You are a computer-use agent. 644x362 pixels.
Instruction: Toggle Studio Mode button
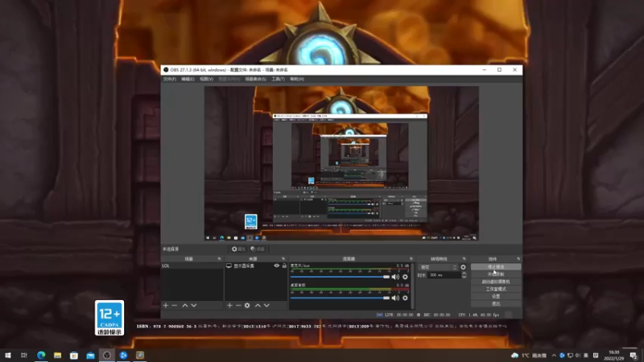click(x=496, y=289)
